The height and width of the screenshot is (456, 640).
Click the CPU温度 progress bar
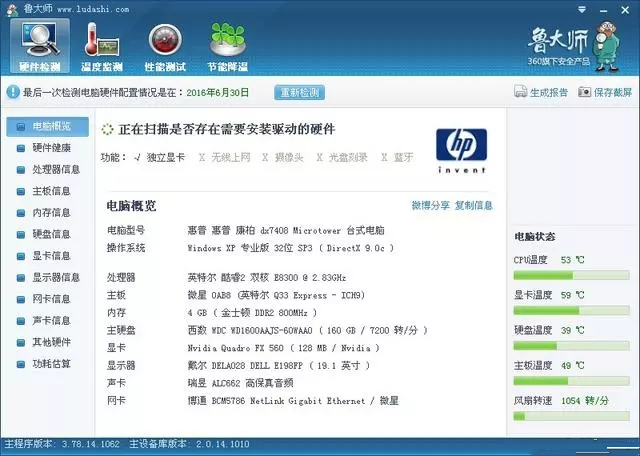click(571, 276)
